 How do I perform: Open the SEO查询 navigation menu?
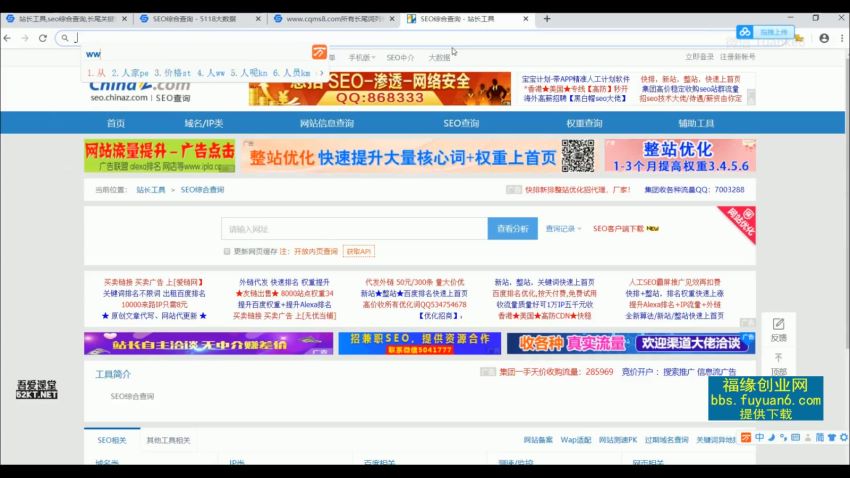461,123
